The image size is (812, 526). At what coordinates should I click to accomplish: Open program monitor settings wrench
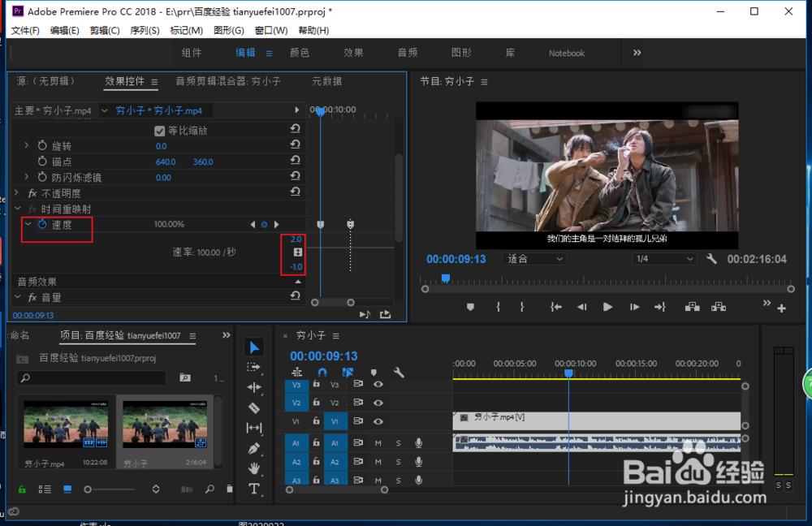[x=711, y=259]
